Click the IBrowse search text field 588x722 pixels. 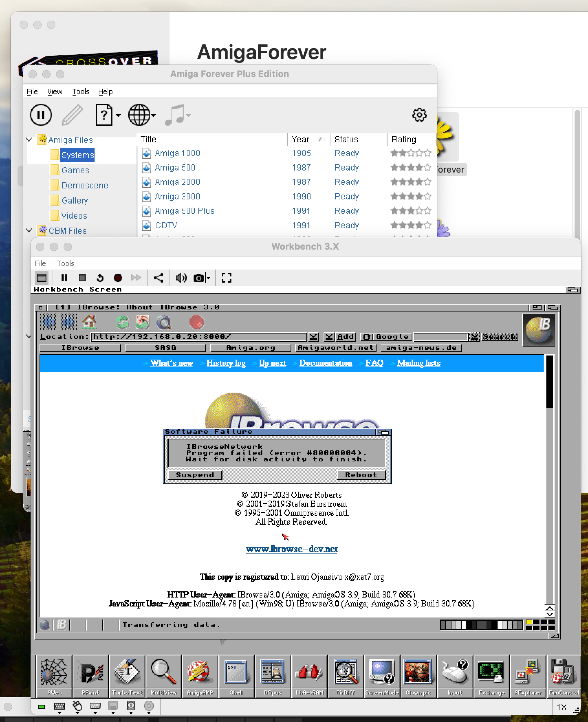(x=441, y=337)
